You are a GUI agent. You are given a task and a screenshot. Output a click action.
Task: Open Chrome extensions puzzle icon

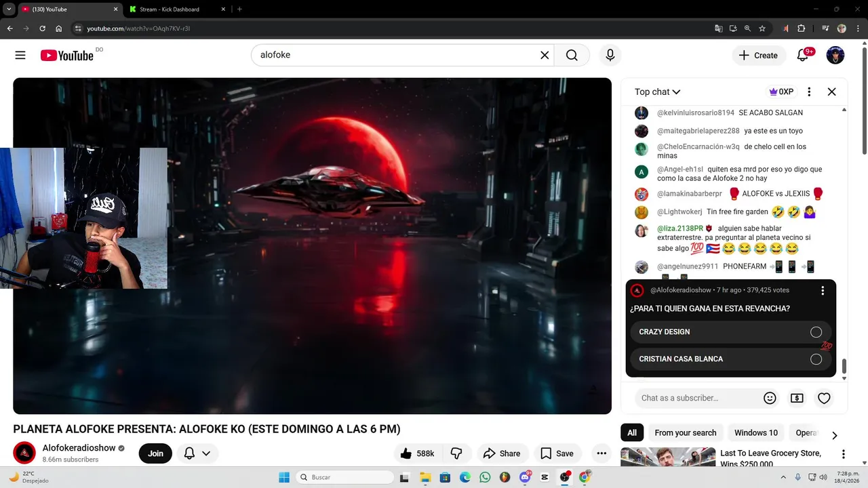(x=802, y=28)
